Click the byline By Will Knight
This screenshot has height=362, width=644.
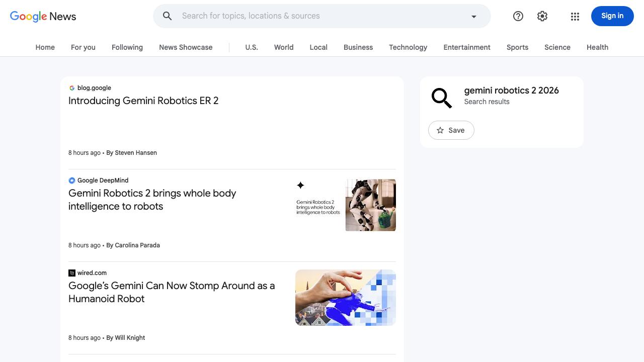[126, 338]
